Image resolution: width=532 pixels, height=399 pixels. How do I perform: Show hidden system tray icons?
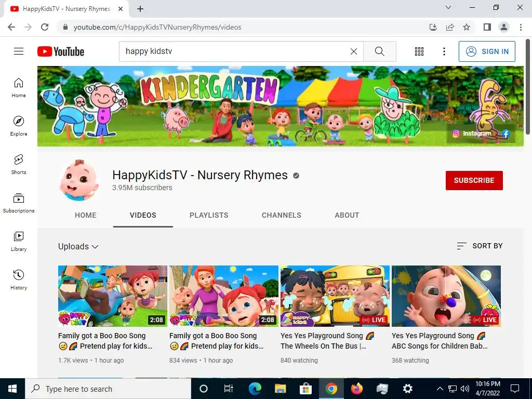click(x=440, y=389)
